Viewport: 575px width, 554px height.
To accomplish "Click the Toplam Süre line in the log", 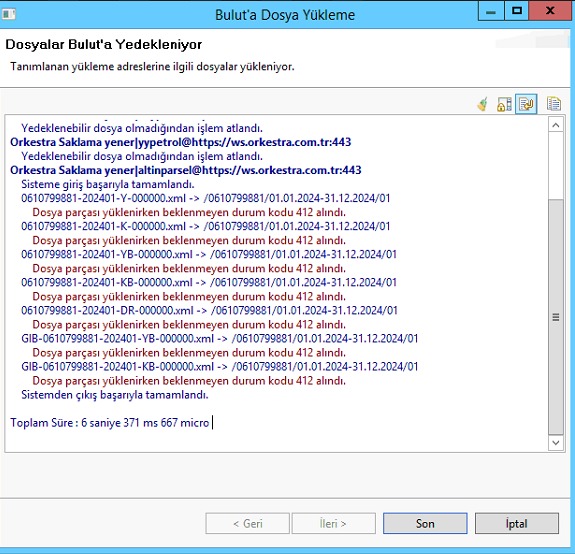I will pos(109,423).
